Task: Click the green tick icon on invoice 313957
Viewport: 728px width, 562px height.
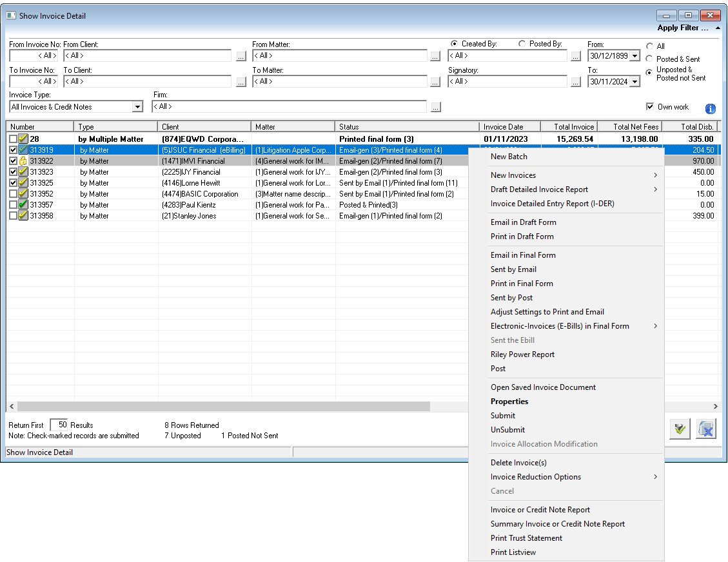Action: point(23,205)
